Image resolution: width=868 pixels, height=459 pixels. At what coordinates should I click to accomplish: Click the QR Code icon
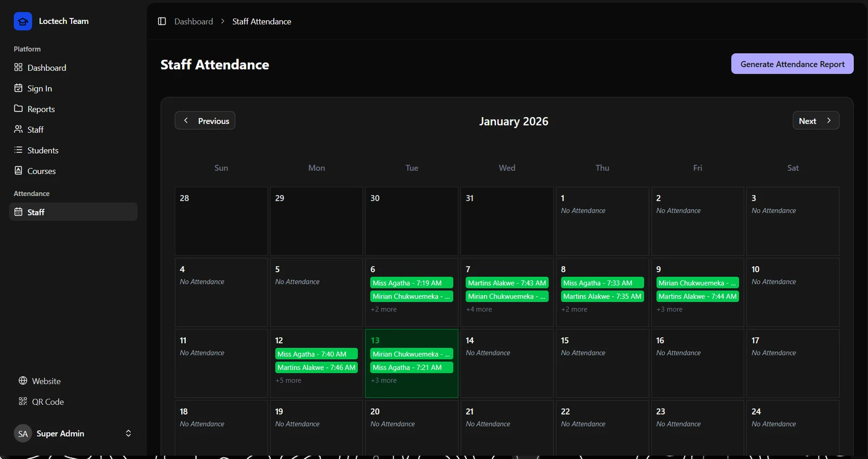tap(23, 401)
